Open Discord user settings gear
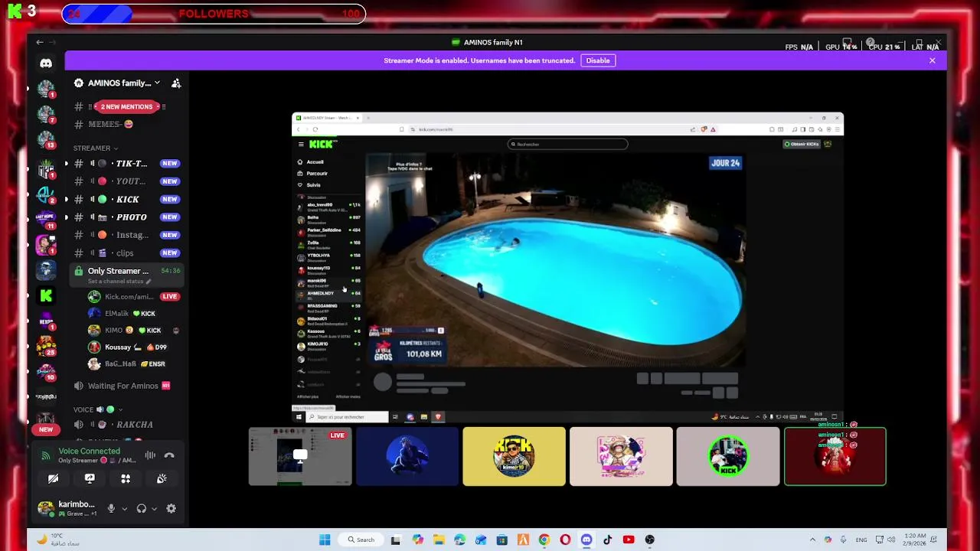The height and width of the screenshot is (551, 980). coord(171,508)
